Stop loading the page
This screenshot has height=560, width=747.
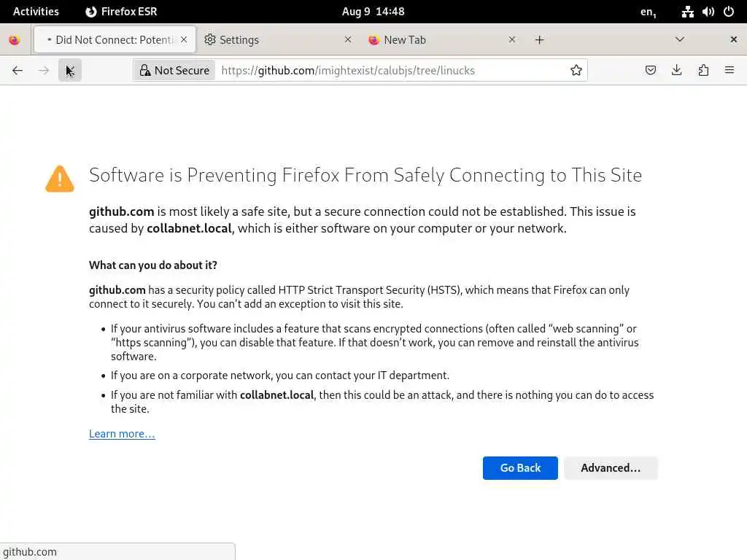[70, 70]
